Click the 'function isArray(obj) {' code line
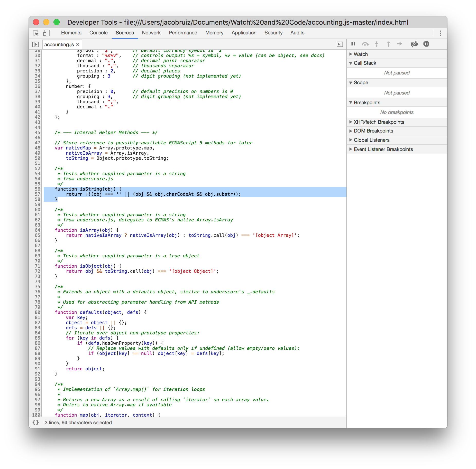 point(87,230)
